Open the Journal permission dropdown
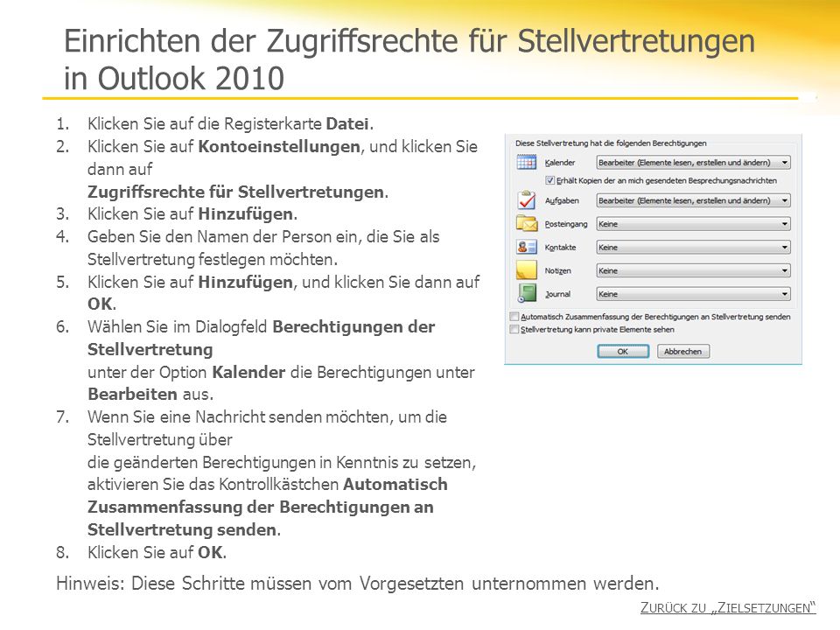840x630 pixels. pyautogui.click(x=693, y=294)
